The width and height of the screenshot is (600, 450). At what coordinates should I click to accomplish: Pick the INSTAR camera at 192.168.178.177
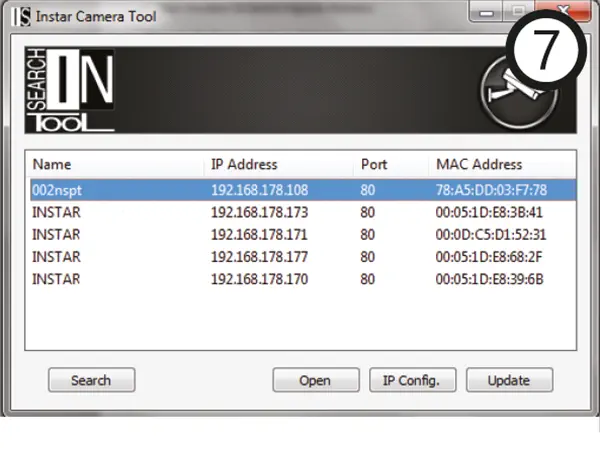(259, 256)
